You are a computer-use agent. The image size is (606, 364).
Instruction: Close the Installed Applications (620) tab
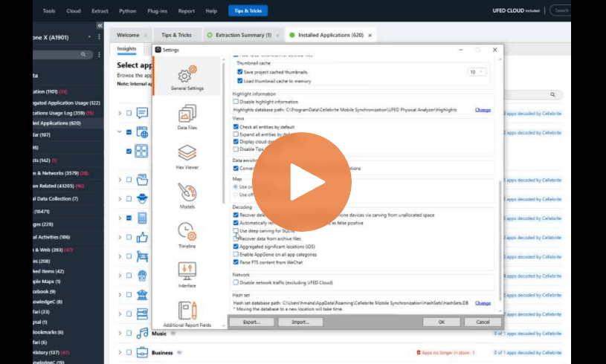tap(370, 35)
